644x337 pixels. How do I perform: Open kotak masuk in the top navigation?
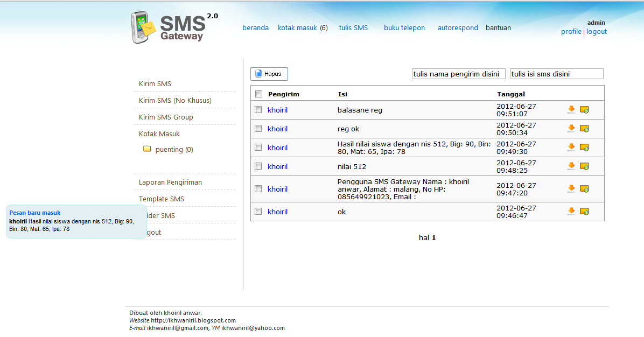297,27
